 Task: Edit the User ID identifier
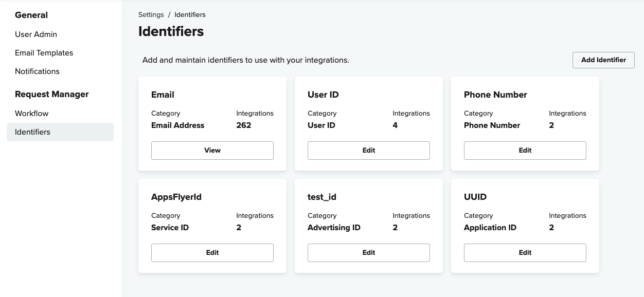pos(369,151)
